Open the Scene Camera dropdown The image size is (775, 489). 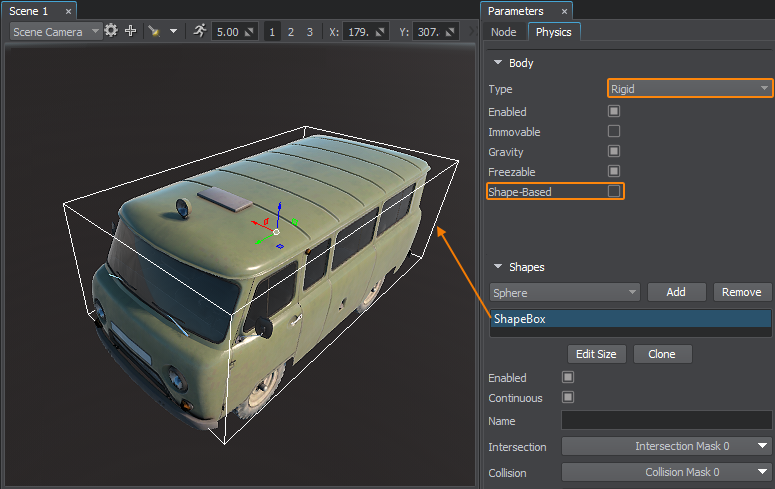click(56, 31)
